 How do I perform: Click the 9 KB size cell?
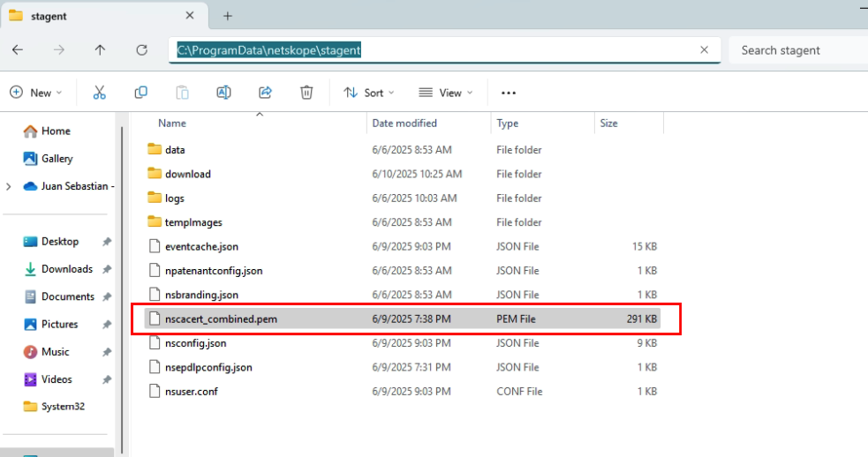(647, 343)
